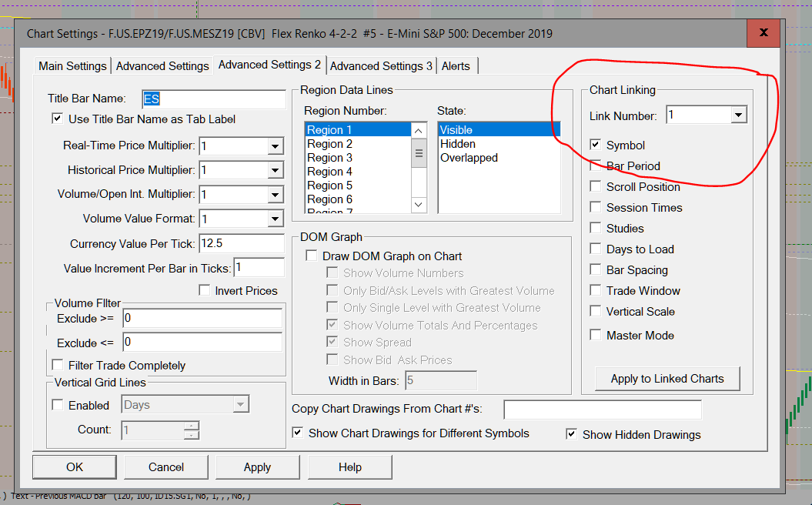
Task: Select Region 3 in the list
Action: (358, 158)
